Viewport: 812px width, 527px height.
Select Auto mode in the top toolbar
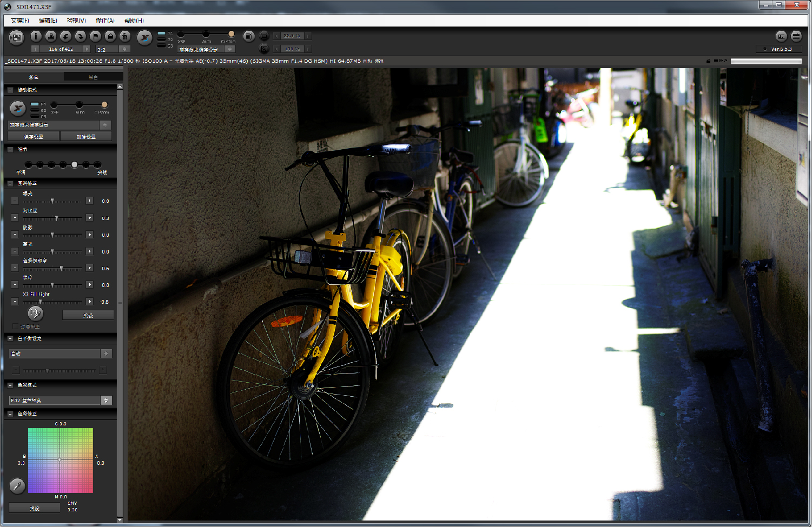(206, 34)
